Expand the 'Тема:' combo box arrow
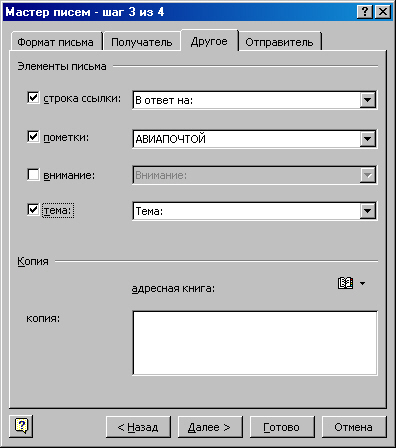Image resolution: width=396 pixels, height=448 pixels. [368, 211]
